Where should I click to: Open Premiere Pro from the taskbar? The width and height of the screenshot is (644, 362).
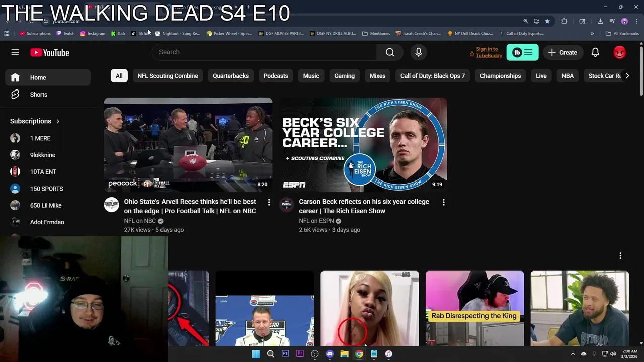point(300,354)
